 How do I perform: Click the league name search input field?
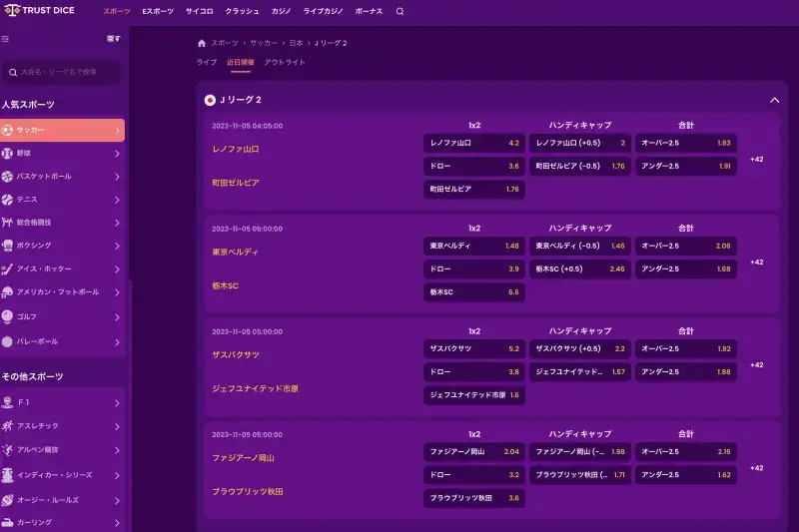(x=61, y=72)
